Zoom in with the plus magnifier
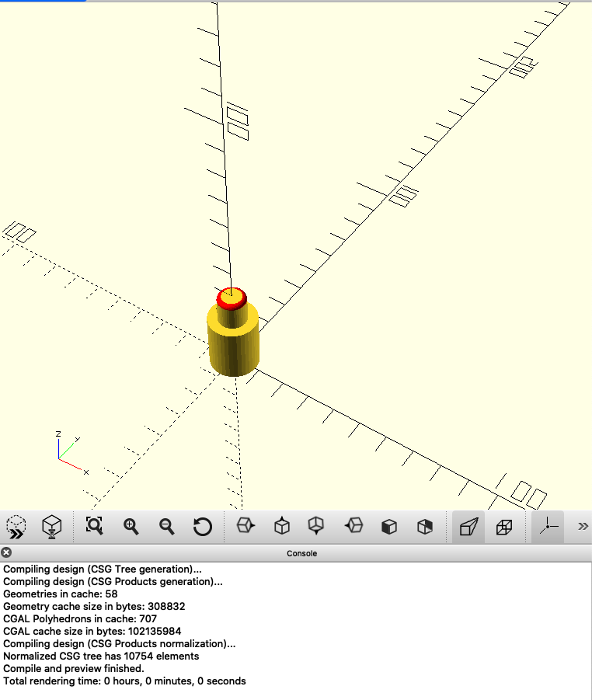This screenshot has width=592, height=700. point(131,527)
